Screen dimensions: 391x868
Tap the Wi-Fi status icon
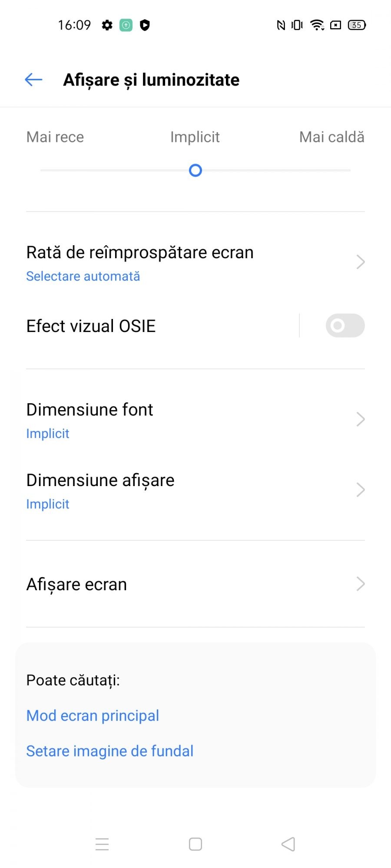(317, 25)
